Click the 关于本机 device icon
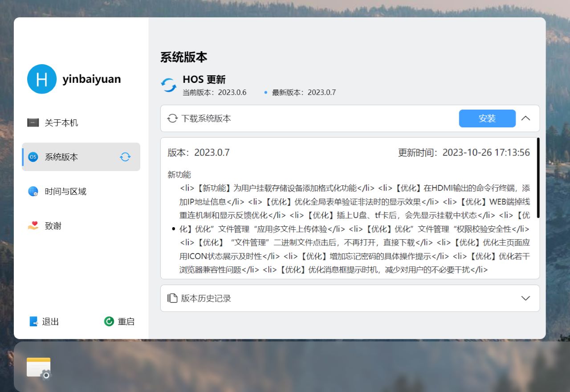The width and height of the screenshot is (570, 392). click(x=33, y=122)
